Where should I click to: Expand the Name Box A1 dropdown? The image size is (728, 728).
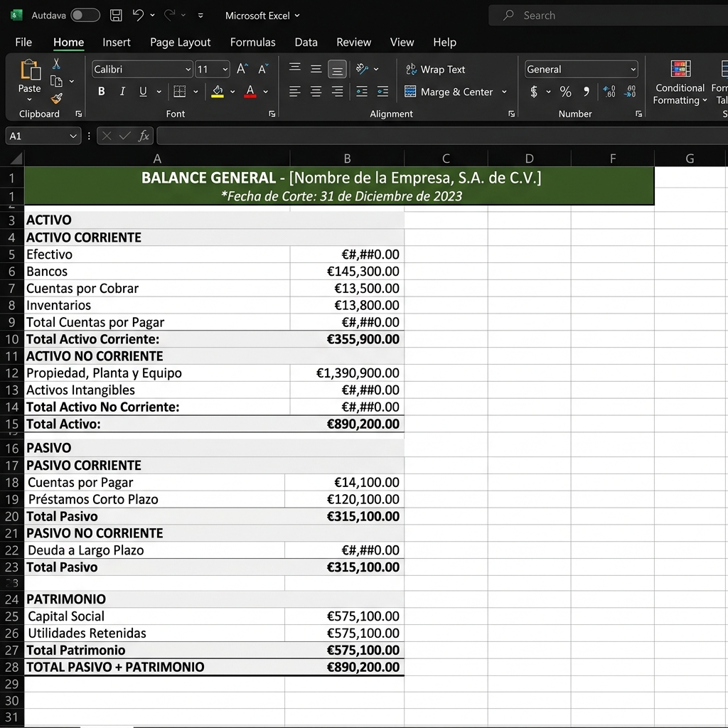73,136
